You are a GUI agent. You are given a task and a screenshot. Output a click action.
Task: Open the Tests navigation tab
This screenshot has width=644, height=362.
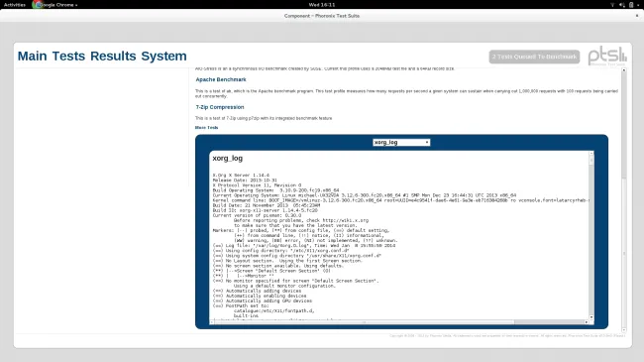coord(68,56)
